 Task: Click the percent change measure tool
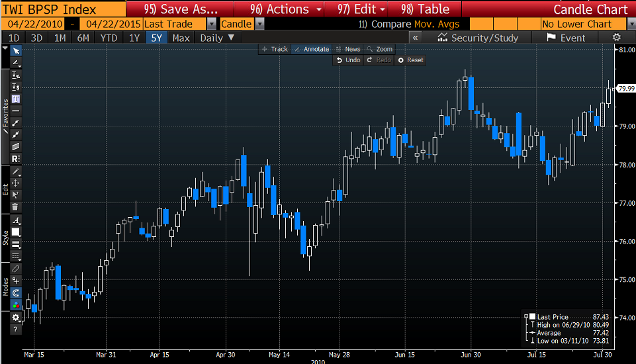[x=16, y=75]
